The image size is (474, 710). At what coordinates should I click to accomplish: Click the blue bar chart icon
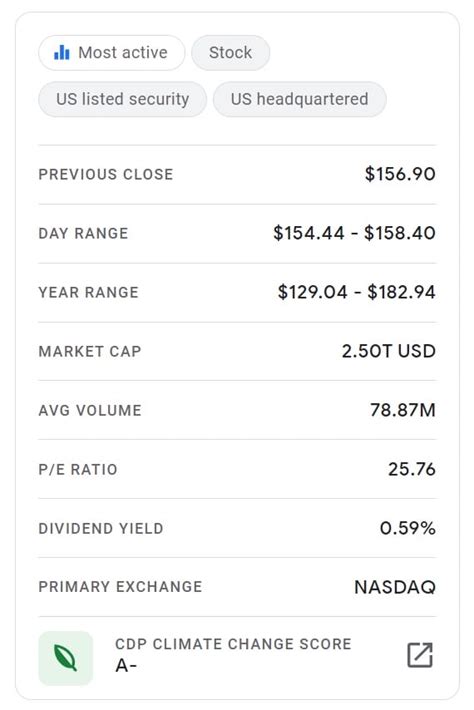click(x=62, y=53)
